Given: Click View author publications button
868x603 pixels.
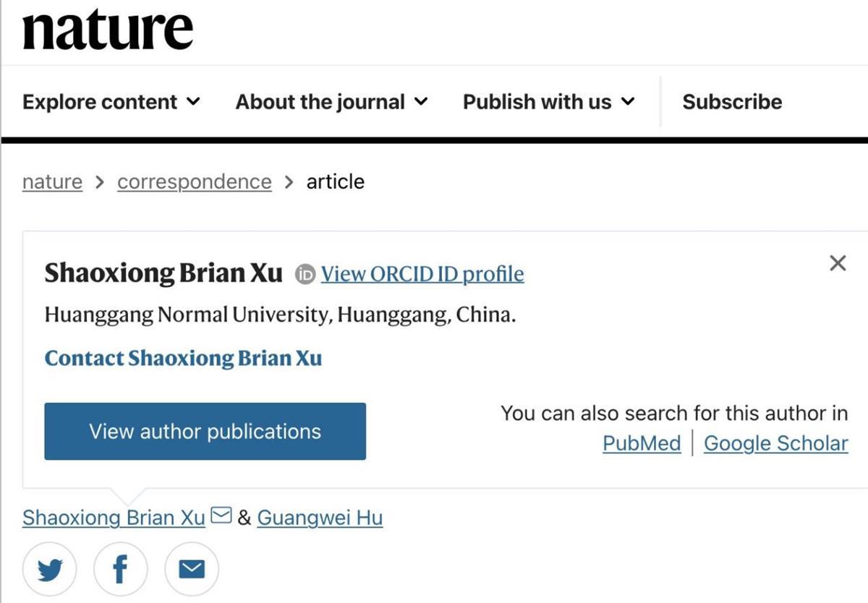Looking at the screenshot, I should pos(205,432).
